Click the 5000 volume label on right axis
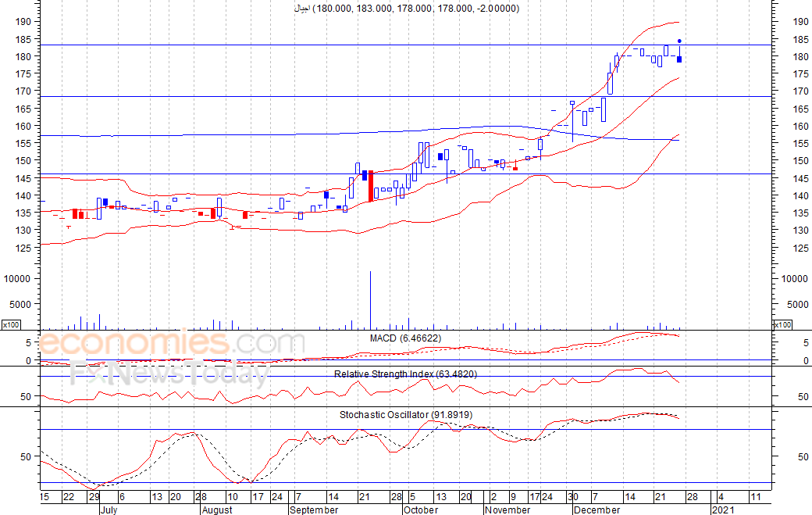The image size is (812, 515). point(798,305)
